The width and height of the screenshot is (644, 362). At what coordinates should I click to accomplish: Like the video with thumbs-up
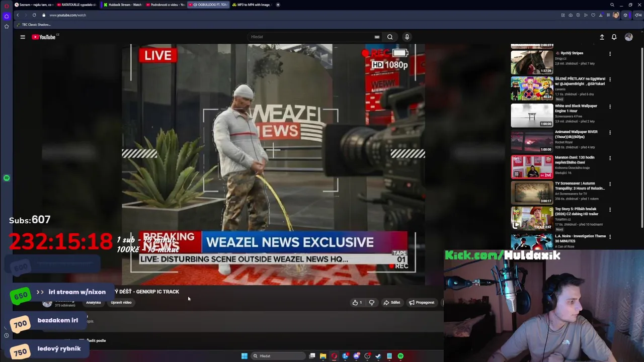(357, 303)
